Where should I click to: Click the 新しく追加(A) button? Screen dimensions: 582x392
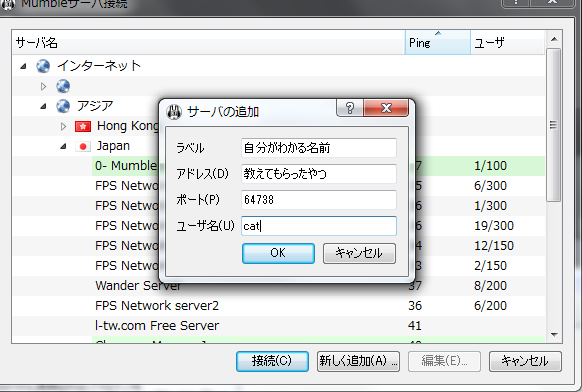(358, 361)
